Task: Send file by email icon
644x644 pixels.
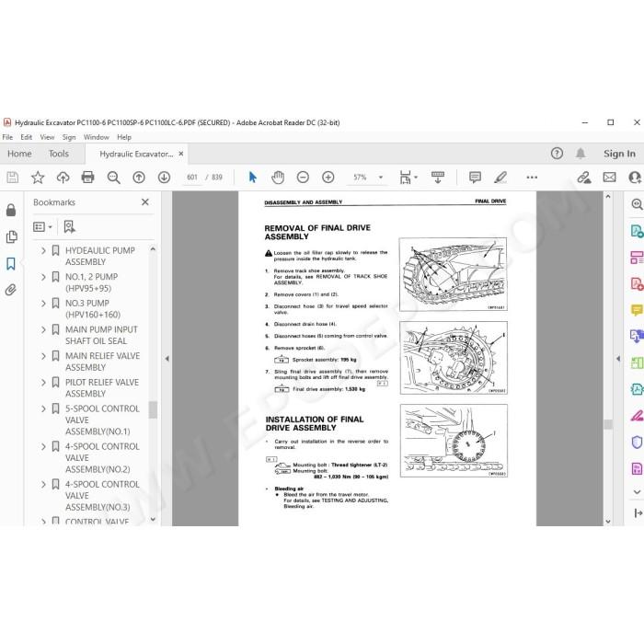Action: coord(609,178)
